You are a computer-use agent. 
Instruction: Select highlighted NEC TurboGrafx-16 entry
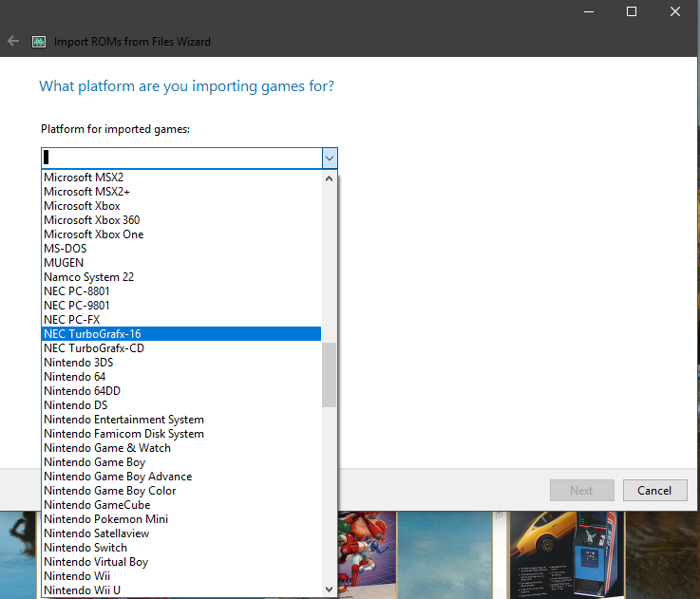coord(181,334)
